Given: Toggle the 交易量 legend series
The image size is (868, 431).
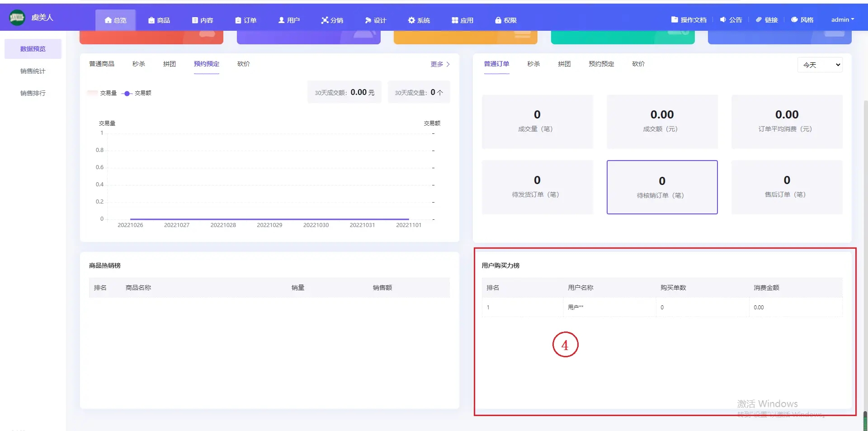Looking at the screenshot, I should (102, 93).
